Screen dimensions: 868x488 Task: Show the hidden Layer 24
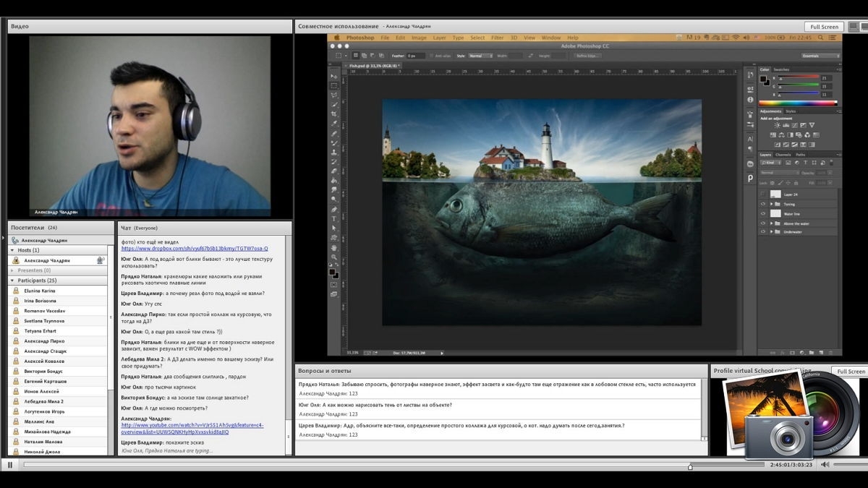pos(763,194)
